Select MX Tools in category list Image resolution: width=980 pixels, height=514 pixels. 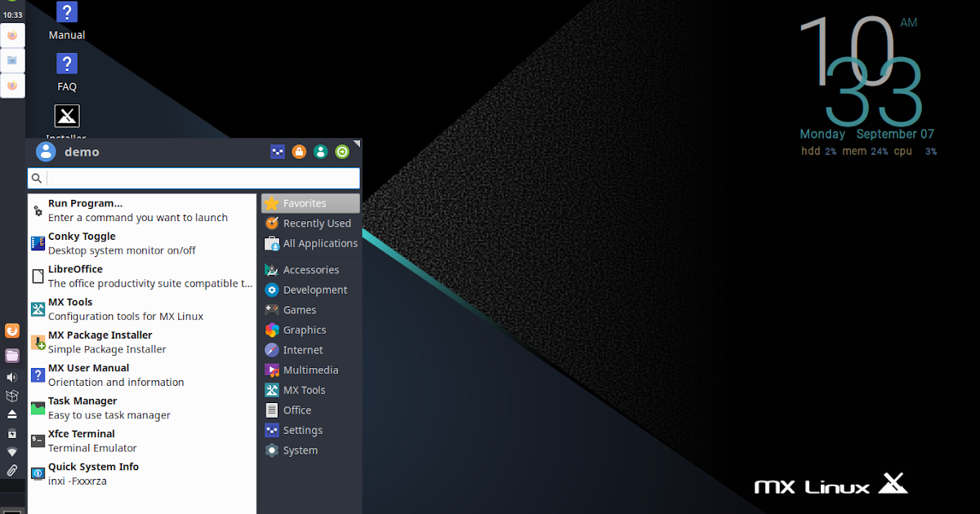310,390
